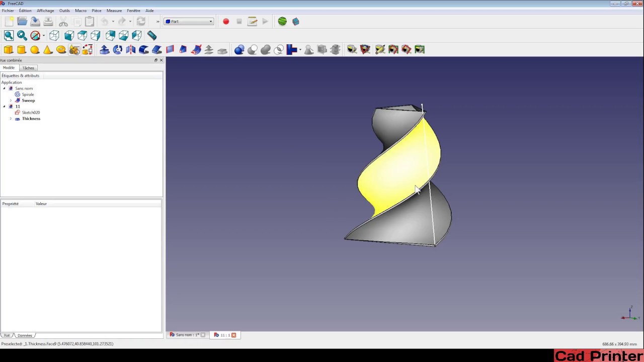644x362 pixels.
Task: Click the Refresh recompute icon
Action: point(141,21)
